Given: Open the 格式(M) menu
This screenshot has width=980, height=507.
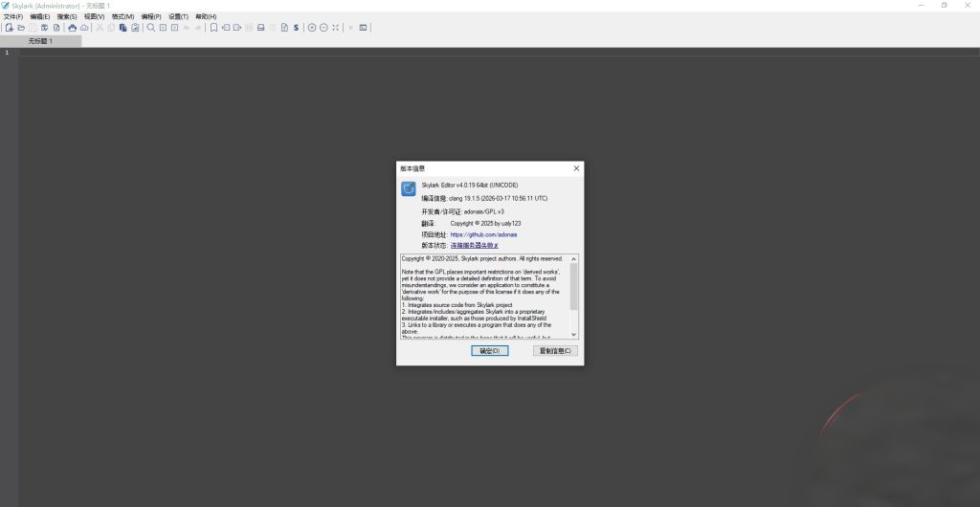Looking at the screenshot, I should point(123,17).
